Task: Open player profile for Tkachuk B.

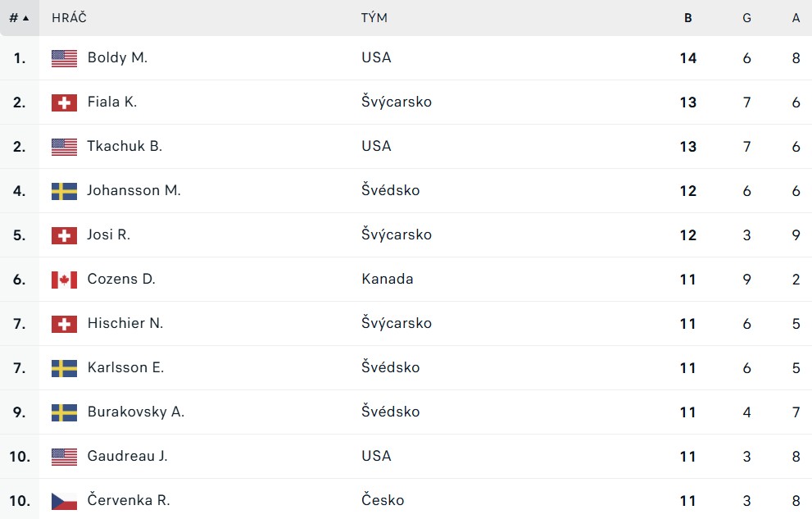Action: pyautogui.click(x=125, y=146)
